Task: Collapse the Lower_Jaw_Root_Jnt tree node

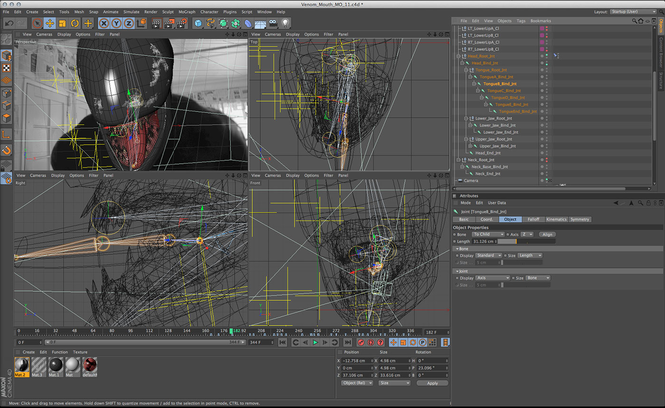Action: pyautogui.click(x=466, y=118)
